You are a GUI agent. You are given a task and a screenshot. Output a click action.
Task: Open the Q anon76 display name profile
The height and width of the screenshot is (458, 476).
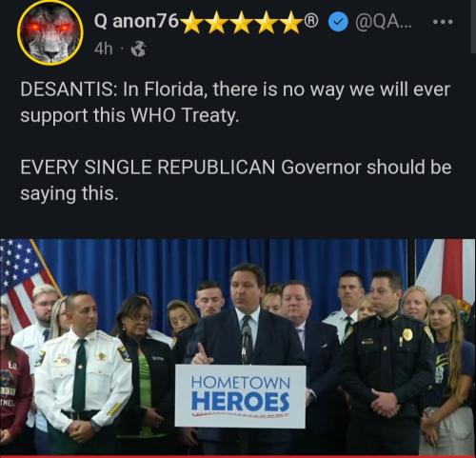click(137, 22)
